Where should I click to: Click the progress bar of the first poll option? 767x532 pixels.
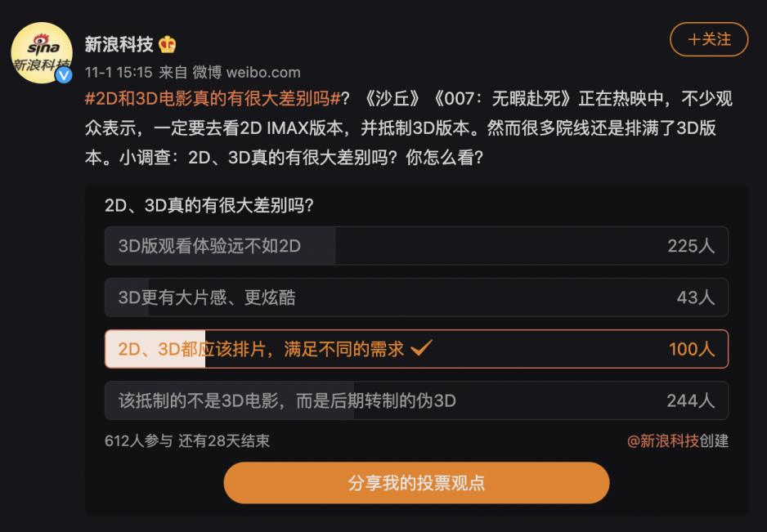[221, 246]
